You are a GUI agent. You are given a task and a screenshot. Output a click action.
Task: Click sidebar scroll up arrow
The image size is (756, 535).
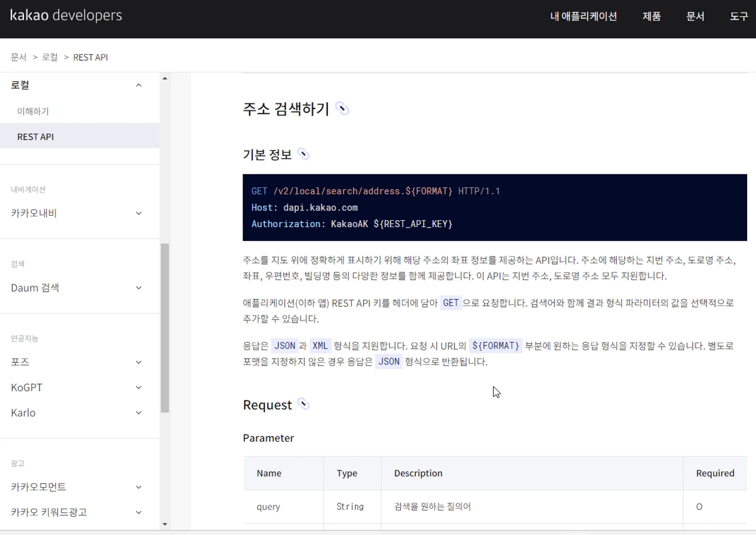click(165, 78)
